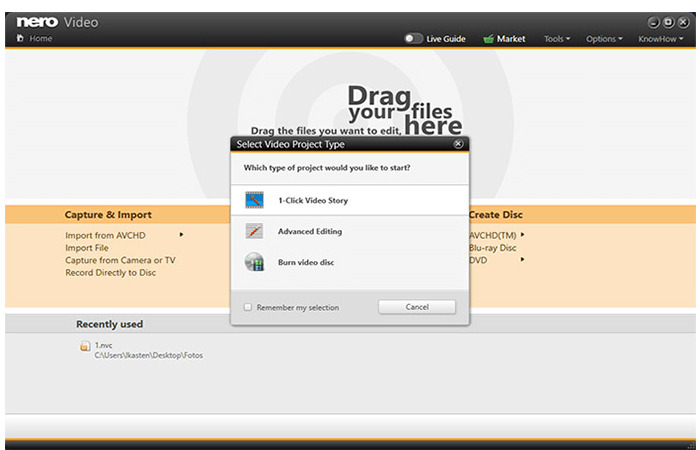The image size is (700, 450).
Task: Click Import from AVCHD
Action: pyautogui.click(x=105, y=235)
